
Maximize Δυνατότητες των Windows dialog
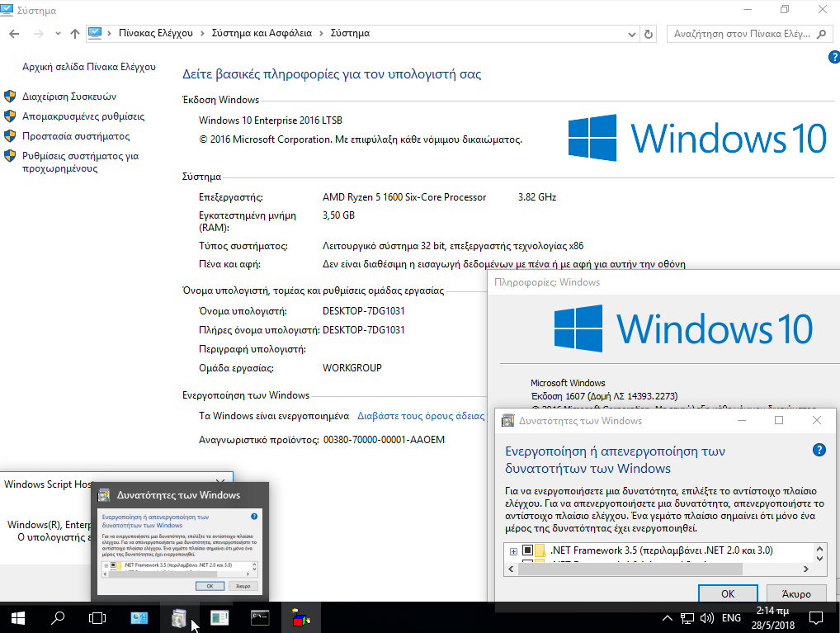[x=779, y=421]
